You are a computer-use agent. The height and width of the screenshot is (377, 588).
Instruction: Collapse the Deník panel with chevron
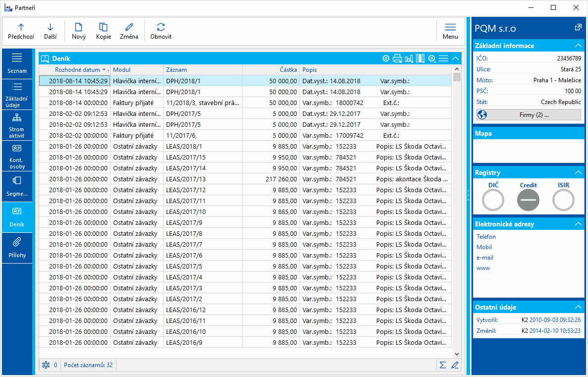[456, 58]
